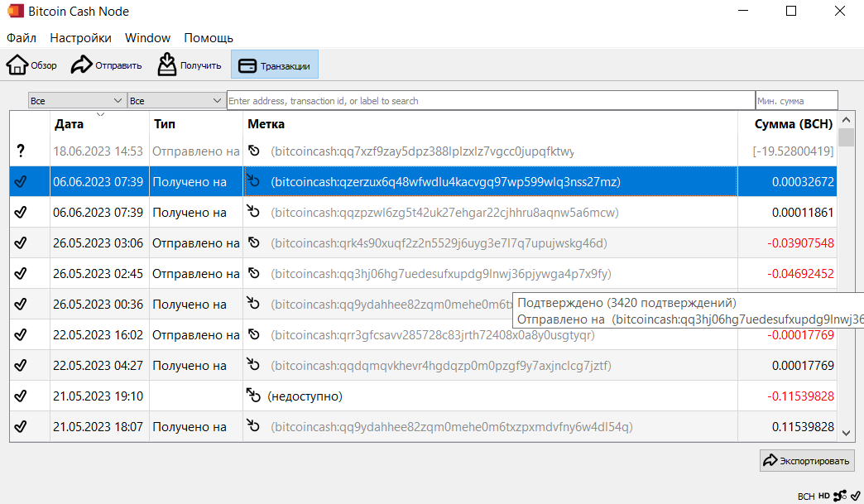Click the sent arrow icon beside address qrr3gfcsavv

(x=253, y=334)
